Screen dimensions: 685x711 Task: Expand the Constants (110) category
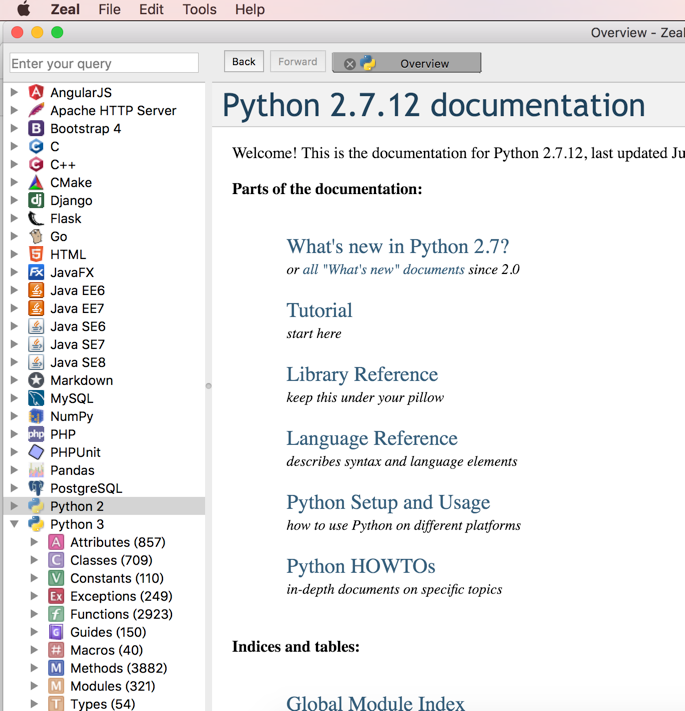tap(34, 578)
